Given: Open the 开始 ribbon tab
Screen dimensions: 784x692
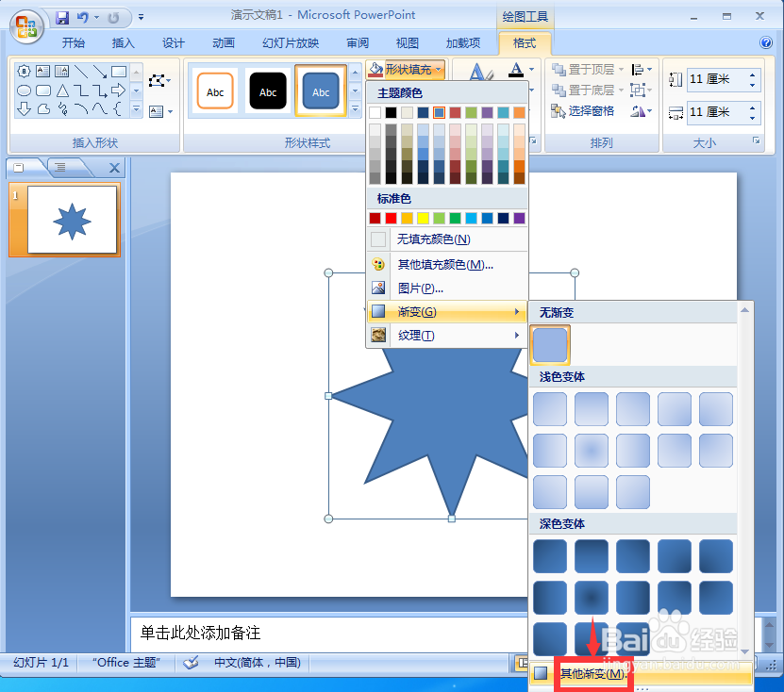Looking at the screenshot, I should (74, 43).
